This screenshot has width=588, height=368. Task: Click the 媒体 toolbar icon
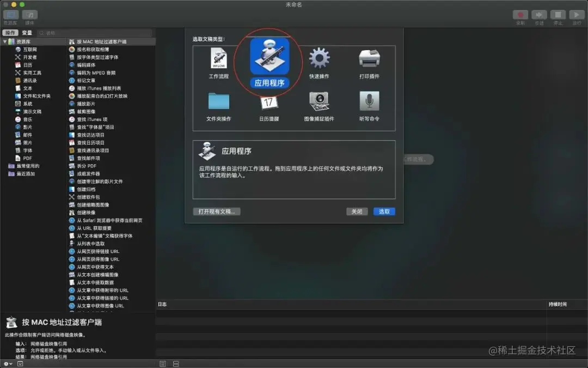30,14
